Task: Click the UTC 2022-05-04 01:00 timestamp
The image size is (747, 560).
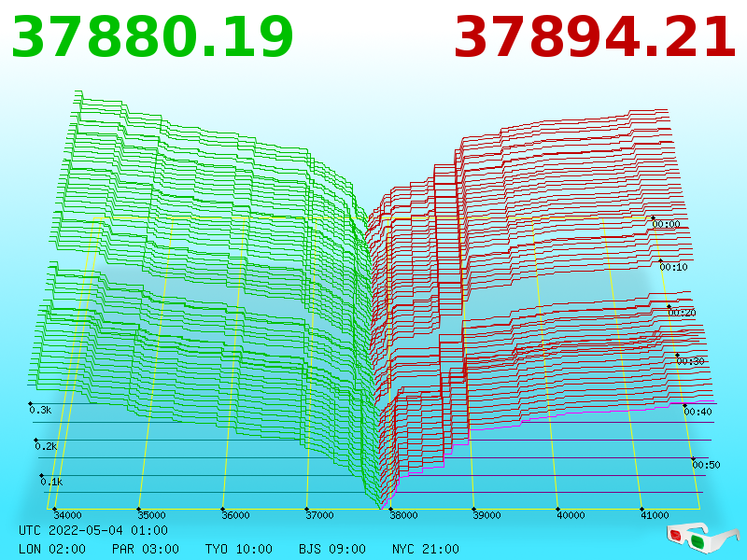Action: [93, 530]
